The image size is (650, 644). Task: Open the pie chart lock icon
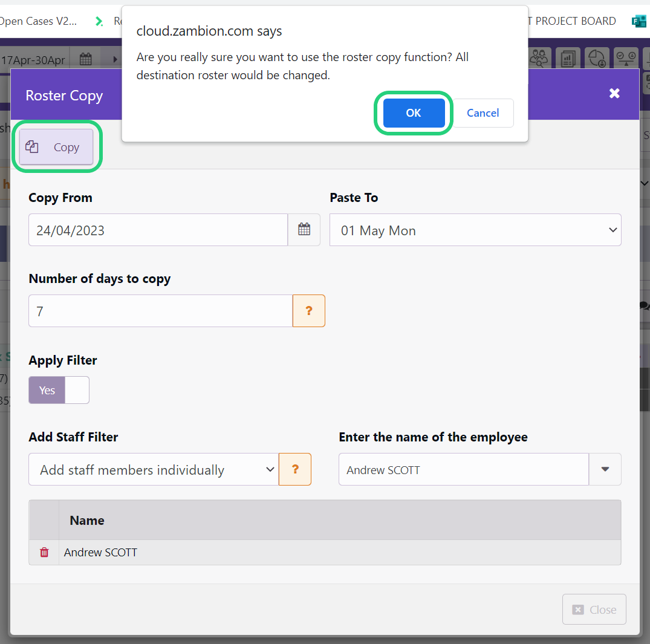pos(597,59)
